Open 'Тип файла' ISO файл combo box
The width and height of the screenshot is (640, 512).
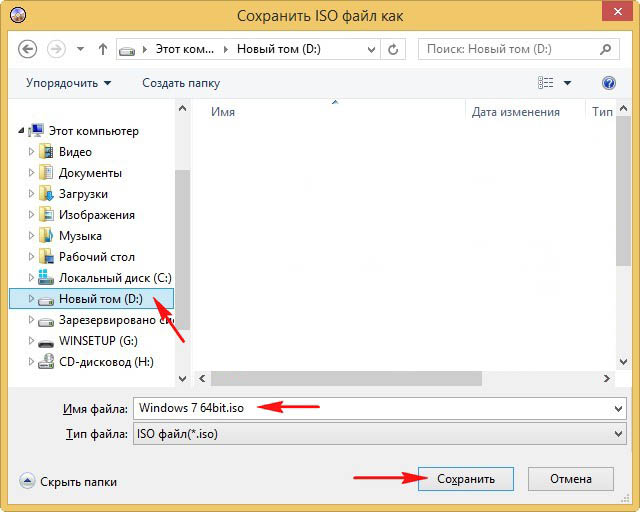(x=380, y=434)
